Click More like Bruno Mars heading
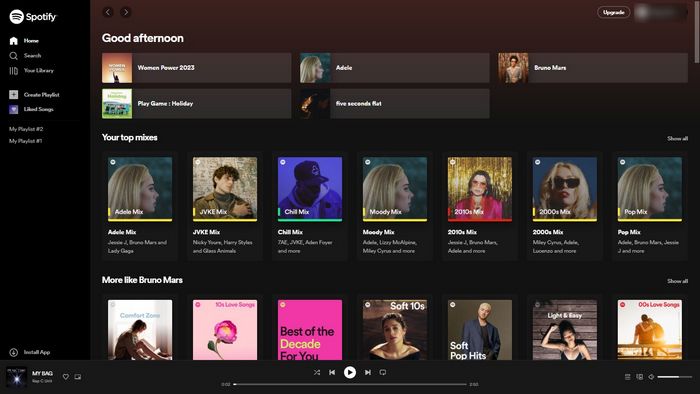Viewport: 700px width, 394px height. pos(142,280)
